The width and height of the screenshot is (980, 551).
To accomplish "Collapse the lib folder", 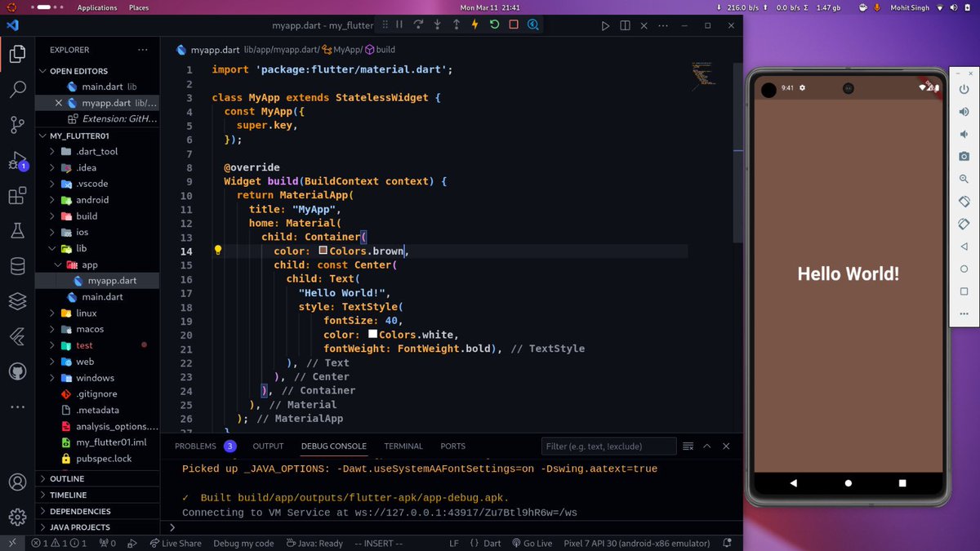I will [x=98, y=248].
